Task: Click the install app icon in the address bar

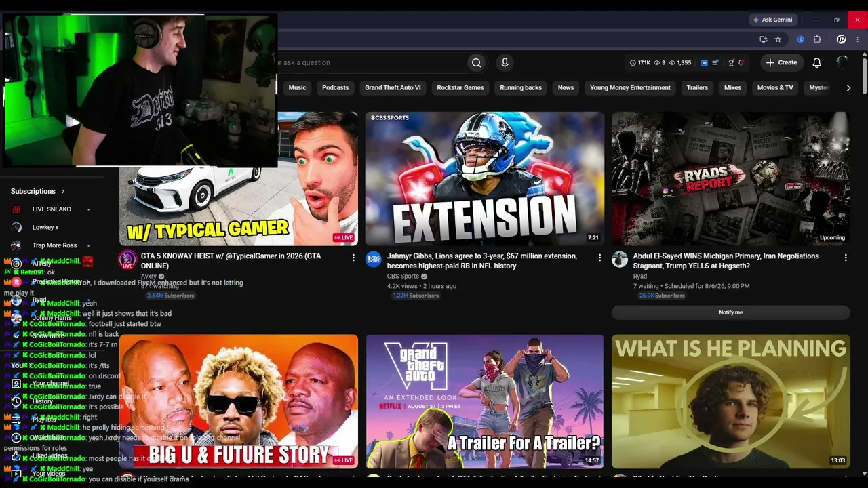Action: click(x=764, y=39)
